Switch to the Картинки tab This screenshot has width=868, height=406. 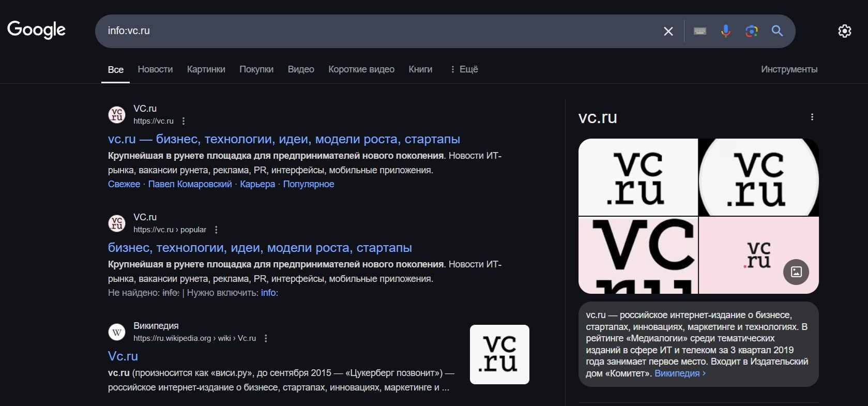point(206,69)
